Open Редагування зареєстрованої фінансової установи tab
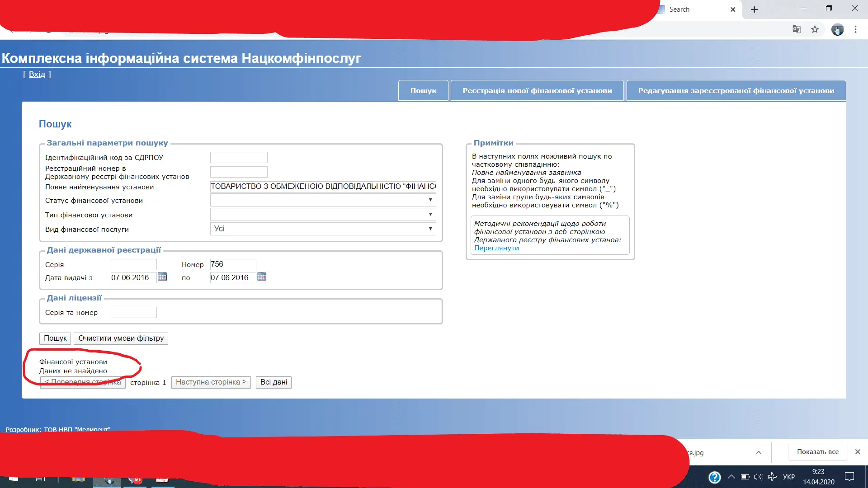Viewport: 868px width, 488px height. tap(736, 91)
